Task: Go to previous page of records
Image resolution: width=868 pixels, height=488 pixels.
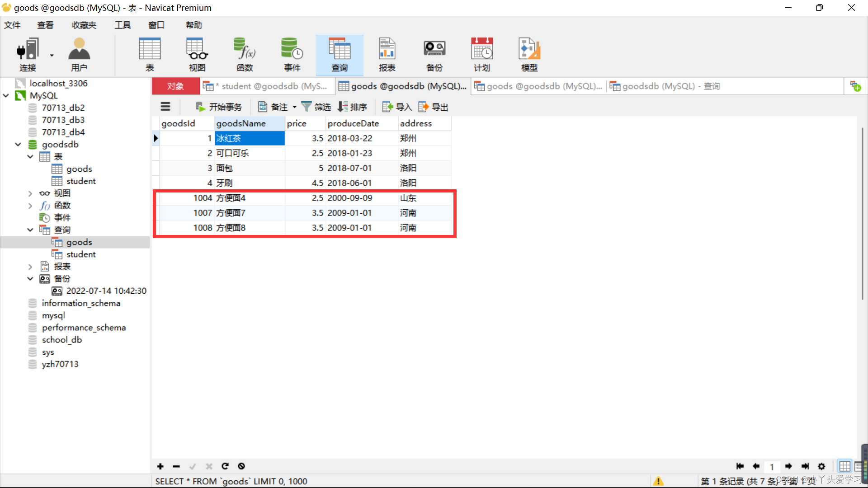Action: coord(756,466)
